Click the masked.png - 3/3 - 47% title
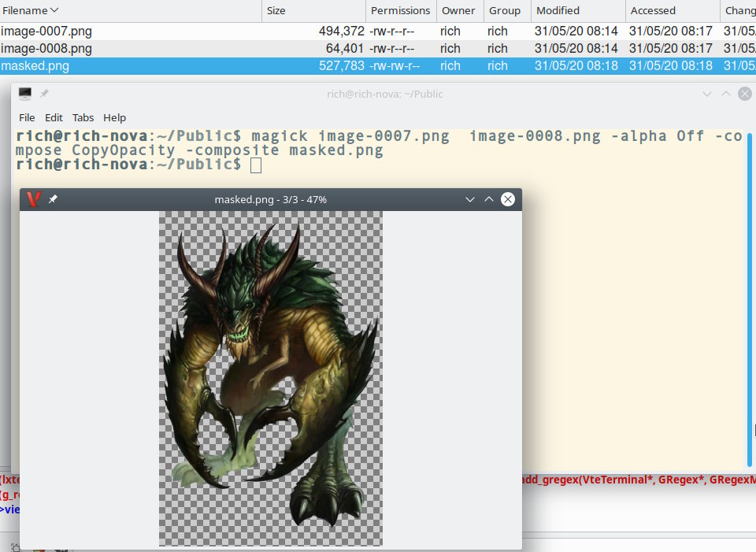Viewport: 756px width, 552px height. coord(270,199)
